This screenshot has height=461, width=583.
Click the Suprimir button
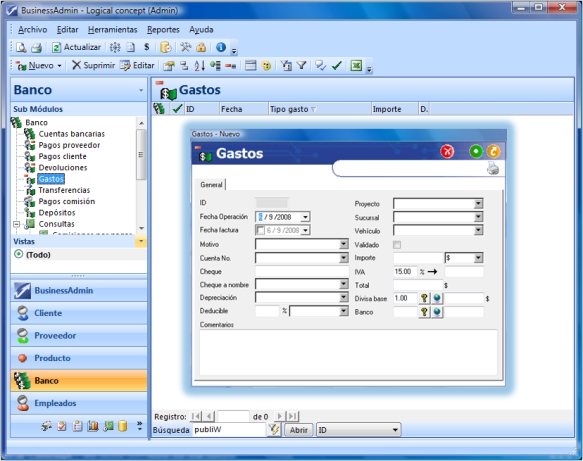93,66
